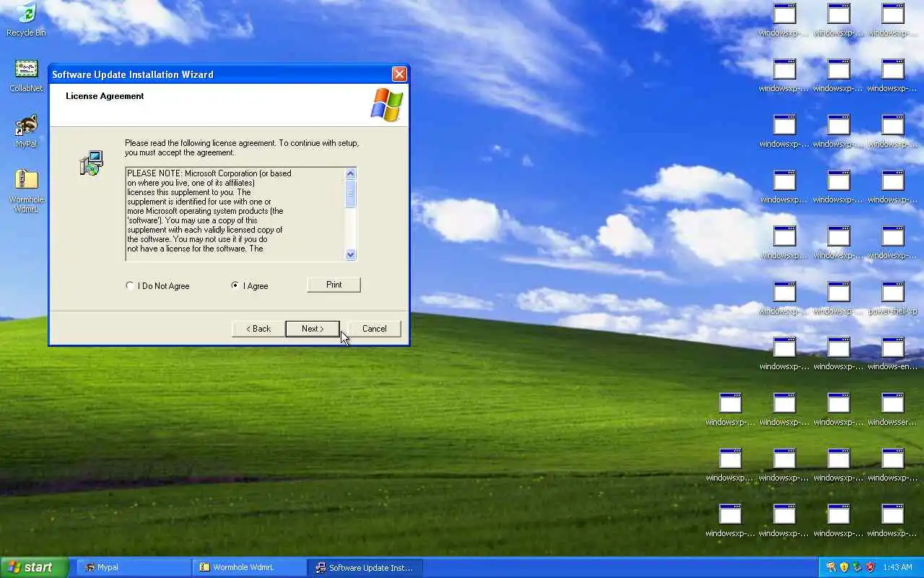Image resolution: width=924 pixels, height=578 pixels.
Task: Click the installer icon beside the license text
Action: point(91,163)
